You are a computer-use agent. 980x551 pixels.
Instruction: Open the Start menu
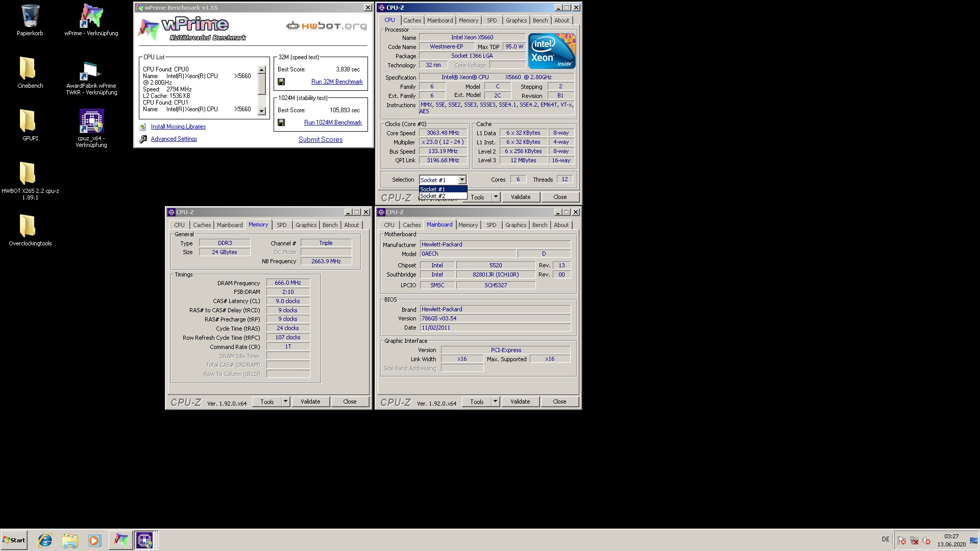tap(14, 540)
